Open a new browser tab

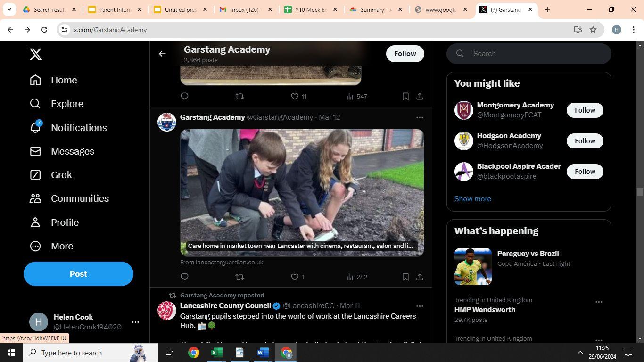[547, 9]
